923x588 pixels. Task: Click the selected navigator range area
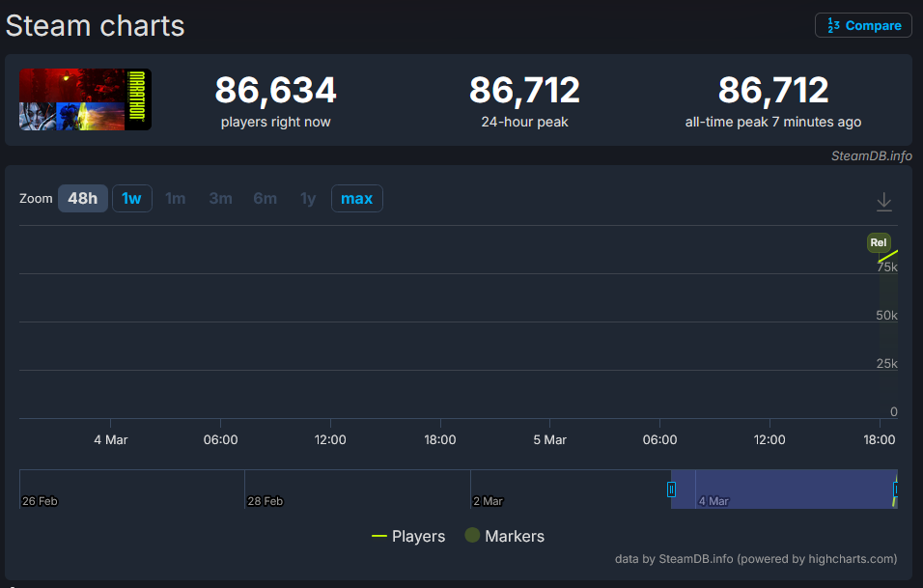(784, 490)
